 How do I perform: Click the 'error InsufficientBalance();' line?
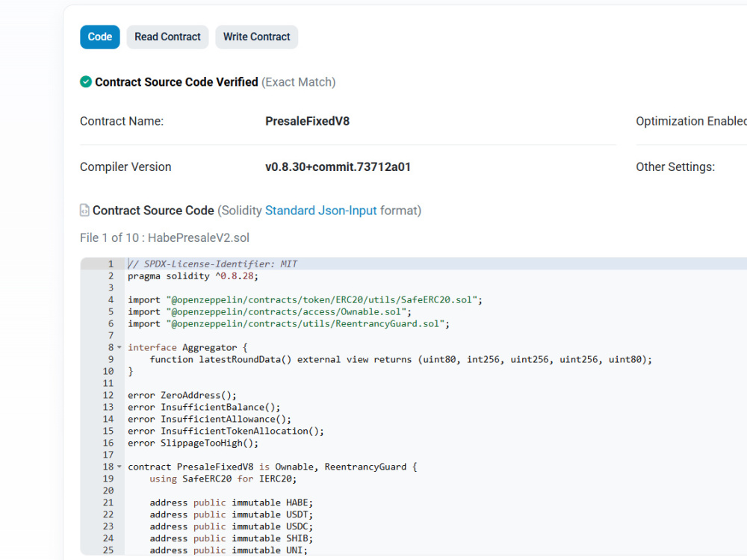(x=204, y=407)
